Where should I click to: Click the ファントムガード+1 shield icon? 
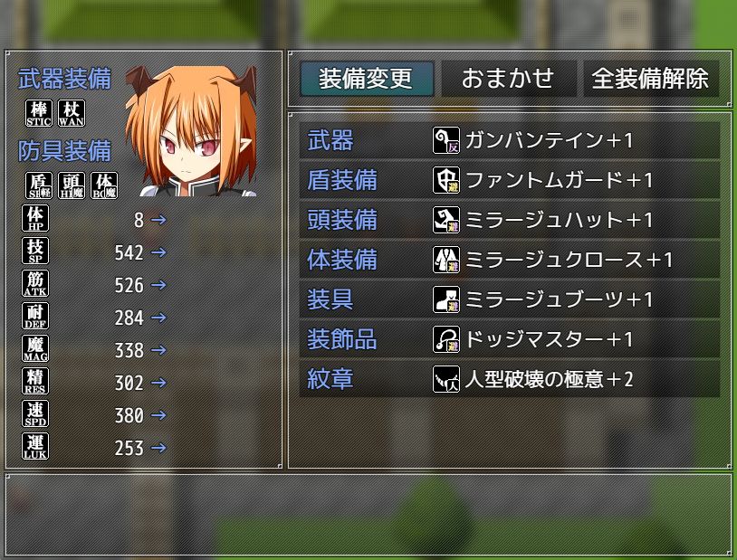(x=446, y=180)
